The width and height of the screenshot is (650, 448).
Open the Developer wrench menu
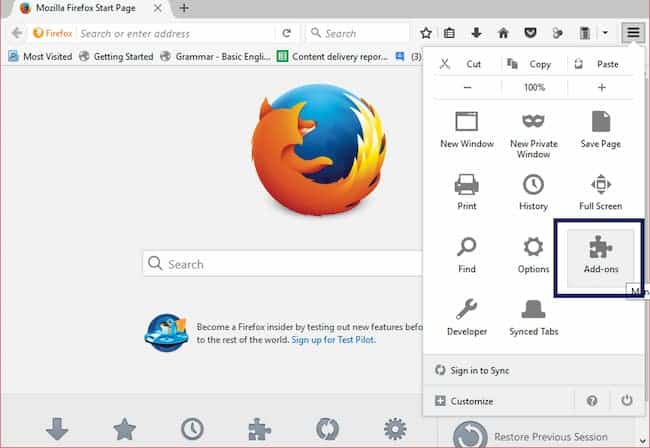tap(467, 317)
